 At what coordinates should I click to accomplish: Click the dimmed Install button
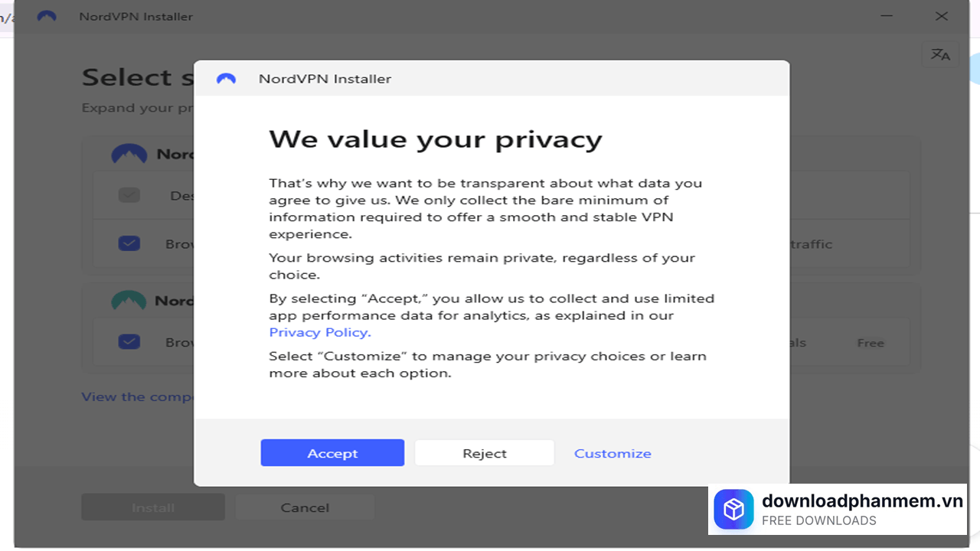pyautogui.click(x=152, y=507)
